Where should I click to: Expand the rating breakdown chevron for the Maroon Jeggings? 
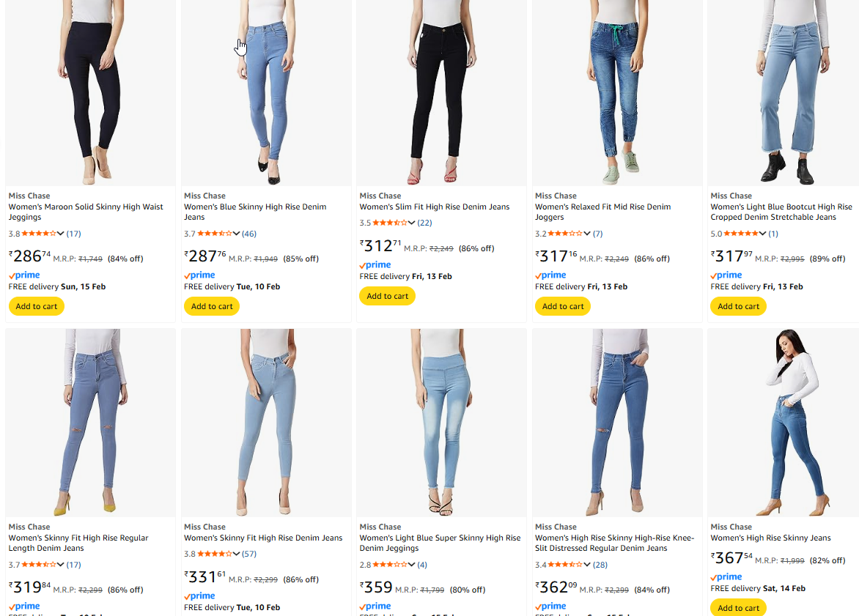coord(60,234)
